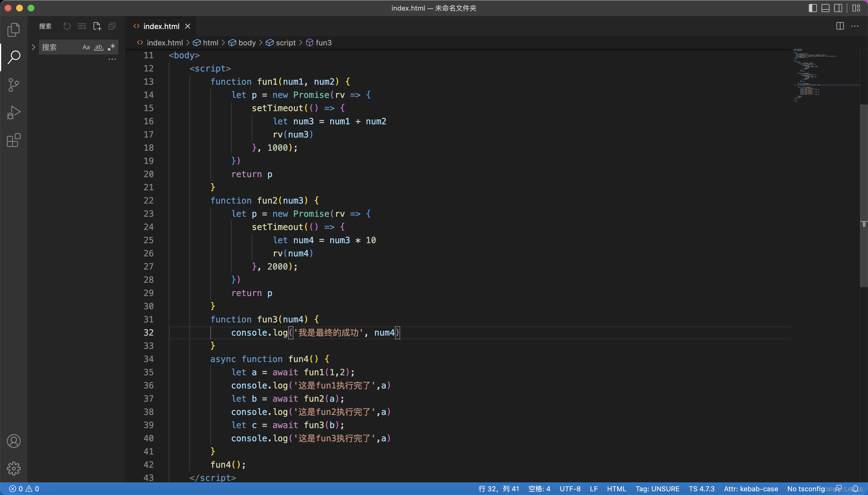Click Tag: UNSURE in status bar
The height and width of the screenshot is (495, 868).
(x=657, y=489)
